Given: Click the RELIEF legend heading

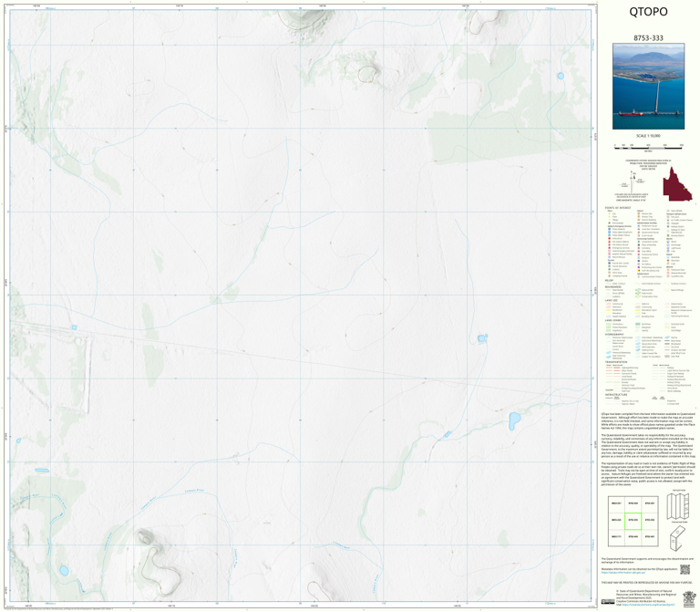Looking at the screenshot, I should click(609, 281).
